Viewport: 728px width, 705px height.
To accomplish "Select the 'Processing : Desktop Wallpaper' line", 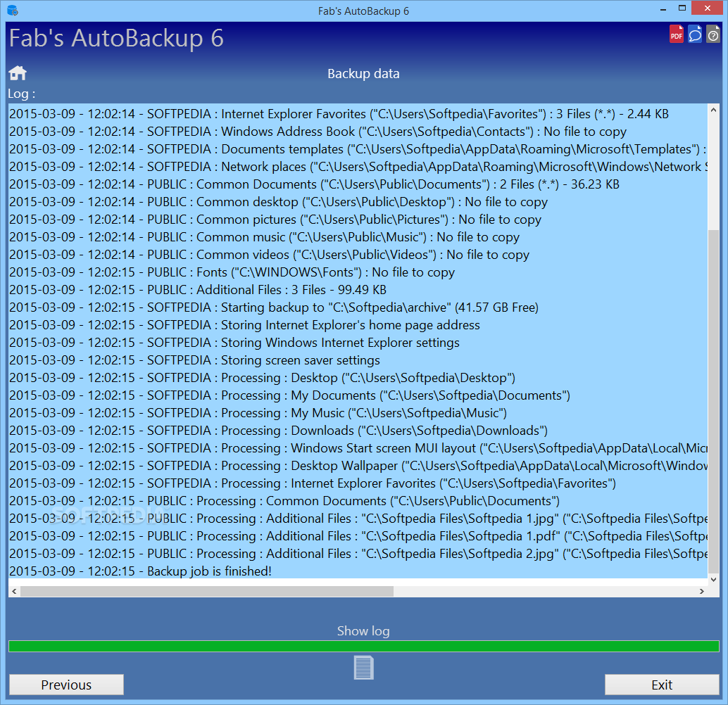I will tap(358, 466).
